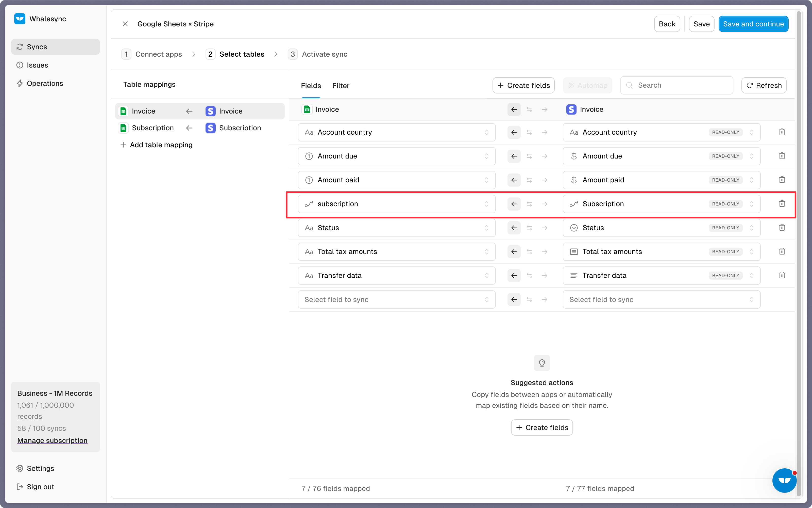This screenshot has height=508, width=812.
Task: Set all Invoice fields to two-way sync
Action: click(x=529, y=109)
